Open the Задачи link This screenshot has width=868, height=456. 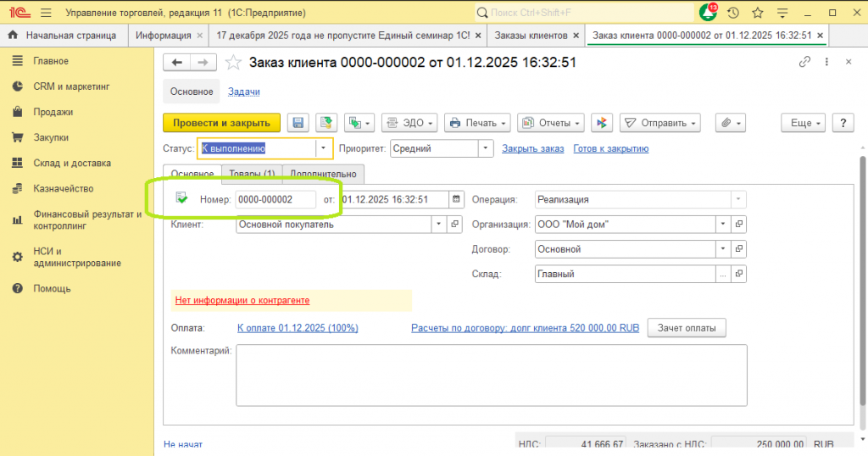pyautogui.click(x=243, y=92)
